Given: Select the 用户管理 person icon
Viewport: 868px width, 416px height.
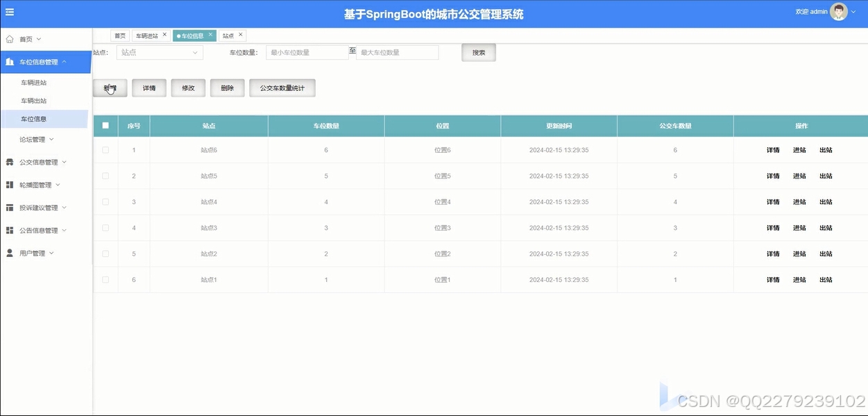Looking at the screenshot, I should [10, 252].
